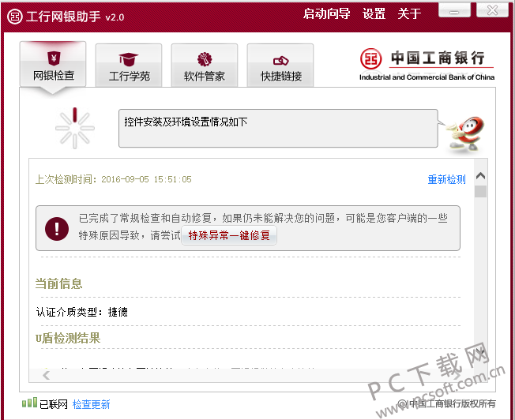Click ICBC logo icon in title bar

[x=15, y=17]
